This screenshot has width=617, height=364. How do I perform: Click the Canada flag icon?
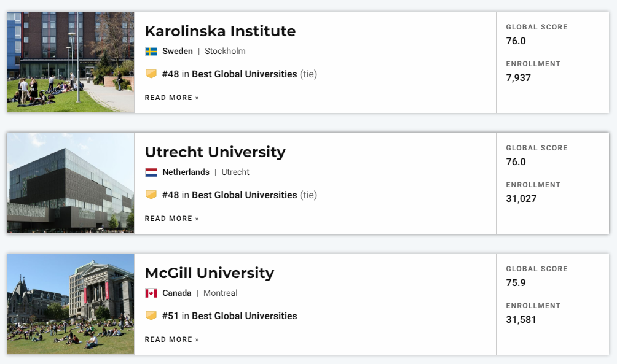point(151,293)
